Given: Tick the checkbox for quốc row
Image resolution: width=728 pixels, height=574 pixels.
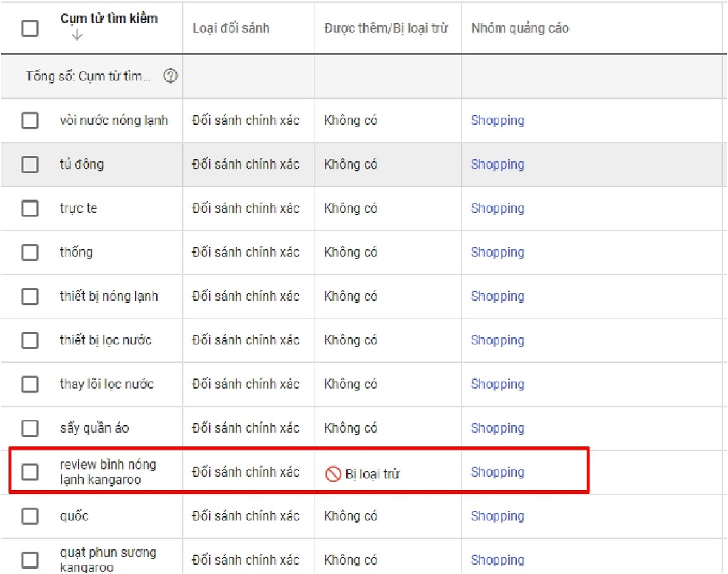Looking at the screenshot, I should pos(30,516).
